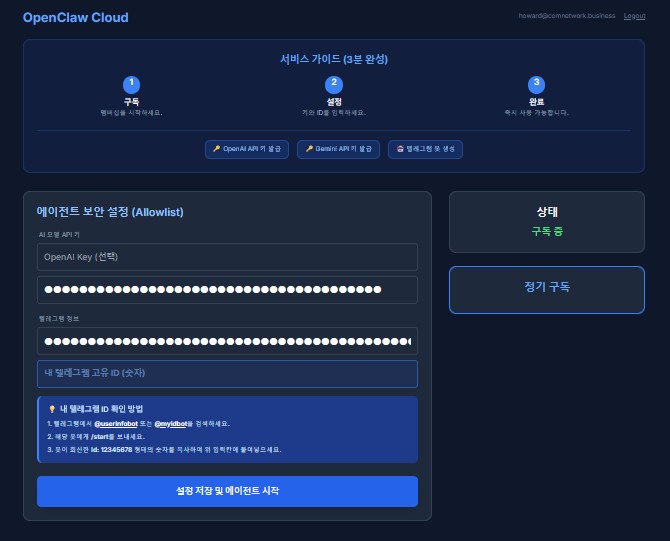The width and height of the screenshot is (670, 541).
Task: Click the 서비스 가이드 (3분 완성) heading
Action: tap(334, 59)
